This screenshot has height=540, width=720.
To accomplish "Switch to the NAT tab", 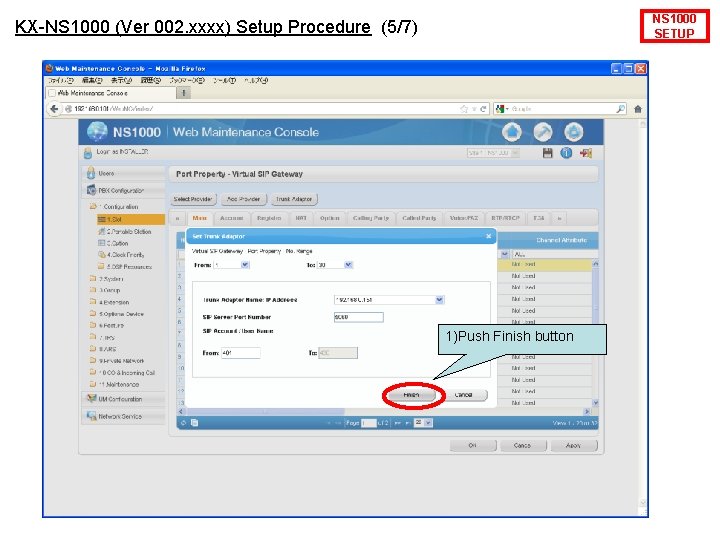I will tap(301, 218).
